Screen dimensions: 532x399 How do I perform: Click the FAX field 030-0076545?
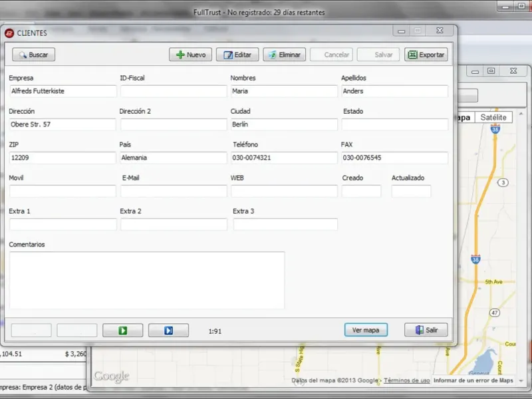(x=395, y=158)
